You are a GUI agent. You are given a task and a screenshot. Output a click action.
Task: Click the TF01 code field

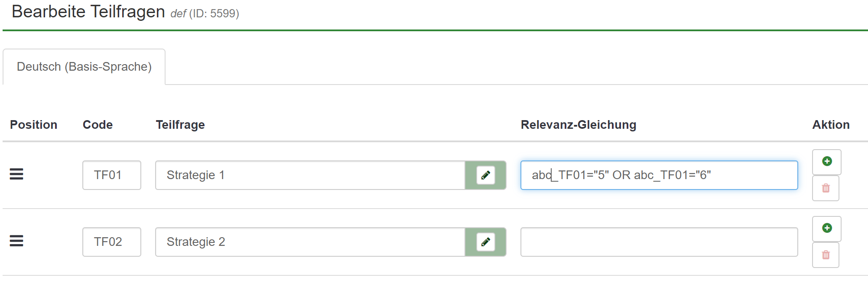(111, 175)
